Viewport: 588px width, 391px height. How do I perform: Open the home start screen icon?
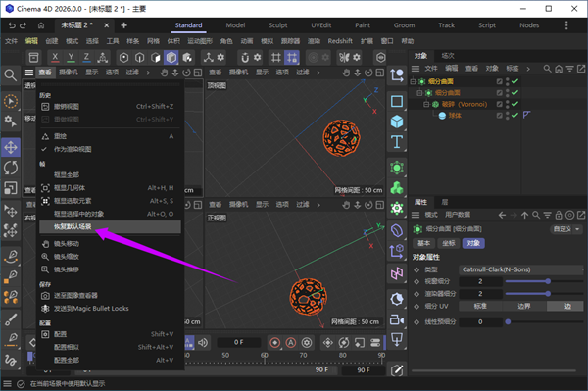pos(41,25)
